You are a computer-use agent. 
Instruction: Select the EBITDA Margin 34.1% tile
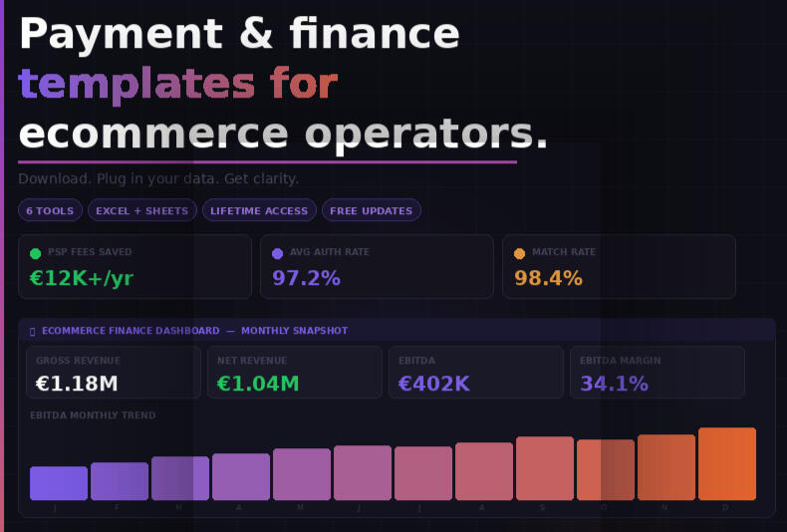(x=657, y=373)
